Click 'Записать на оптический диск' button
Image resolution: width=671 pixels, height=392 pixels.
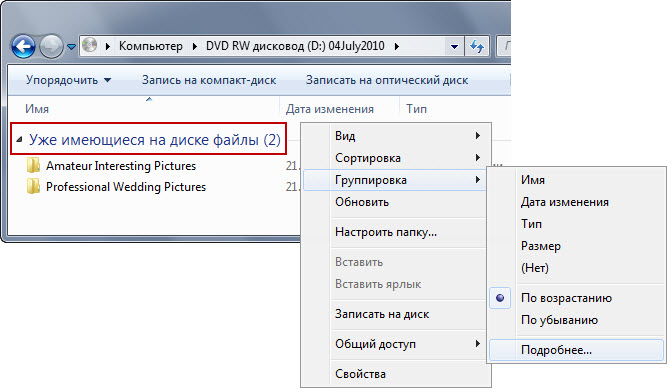[387, 80]
